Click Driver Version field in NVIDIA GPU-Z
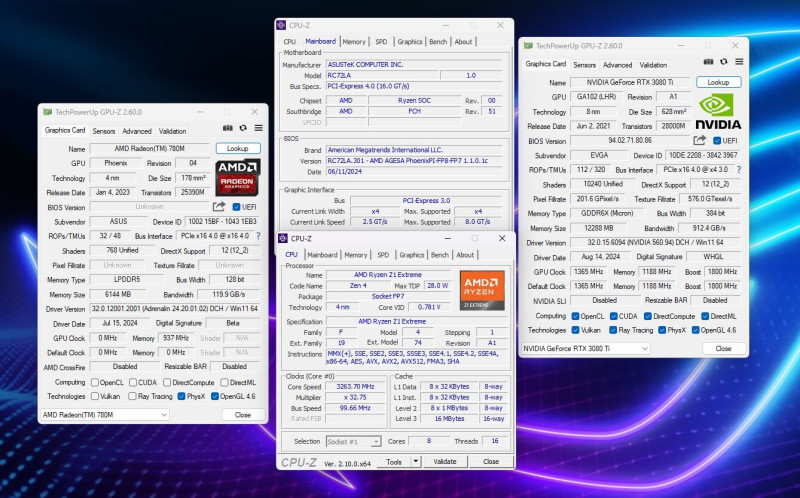The image size is (800, 498). pyautogui.click(x=656, y=242)
